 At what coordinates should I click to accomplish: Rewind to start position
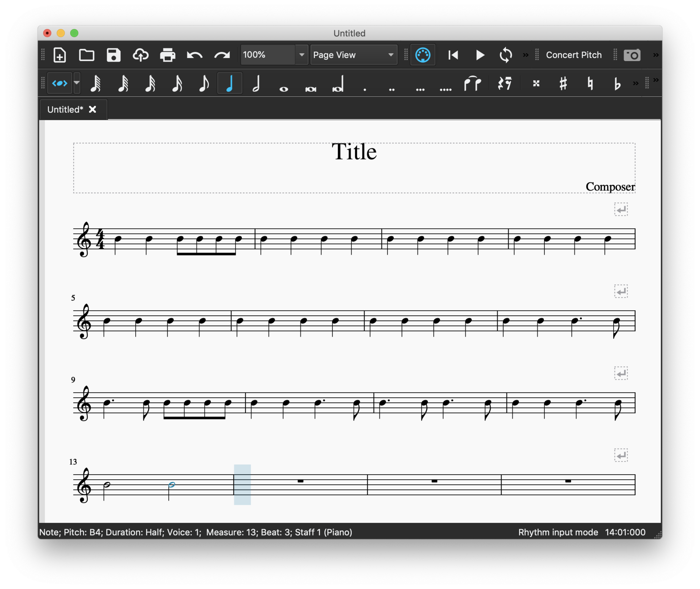[x=453, y=55]
